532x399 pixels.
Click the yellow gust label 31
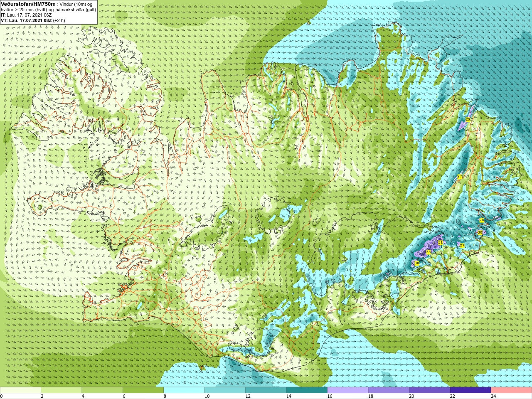click(x=441, y=242)
